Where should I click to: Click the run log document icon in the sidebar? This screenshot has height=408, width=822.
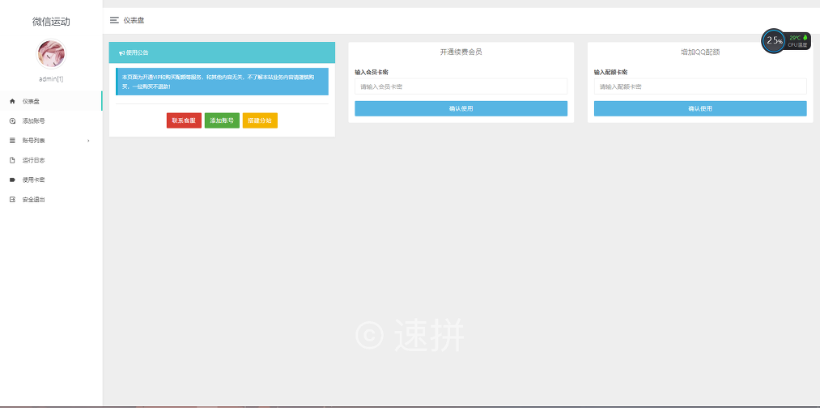[x=13, y=160]
